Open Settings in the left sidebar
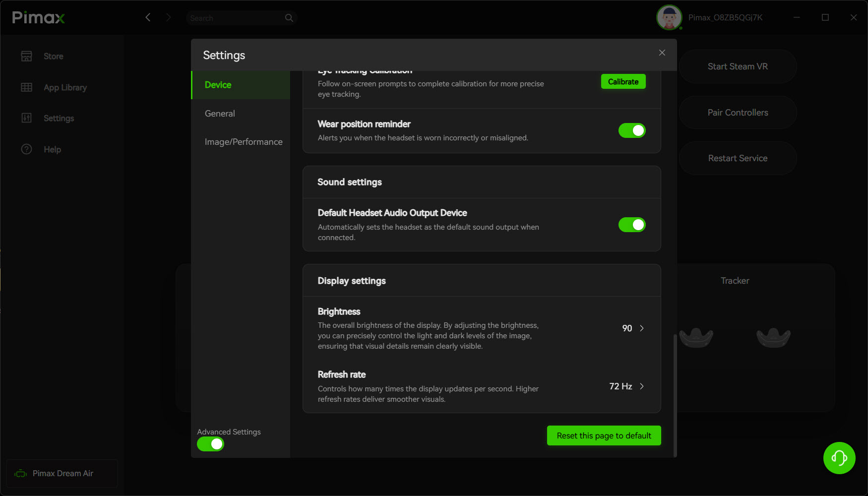 pos(59,118)
